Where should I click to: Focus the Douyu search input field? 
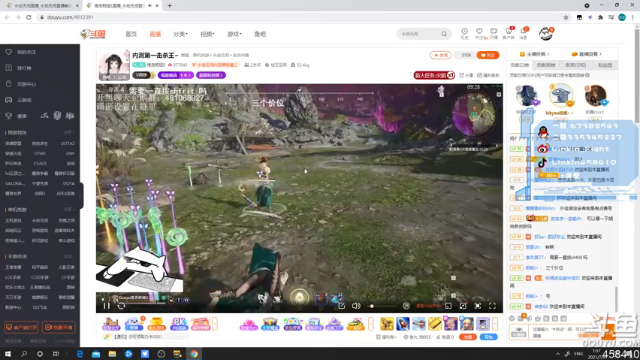click(x=419, y=34)
